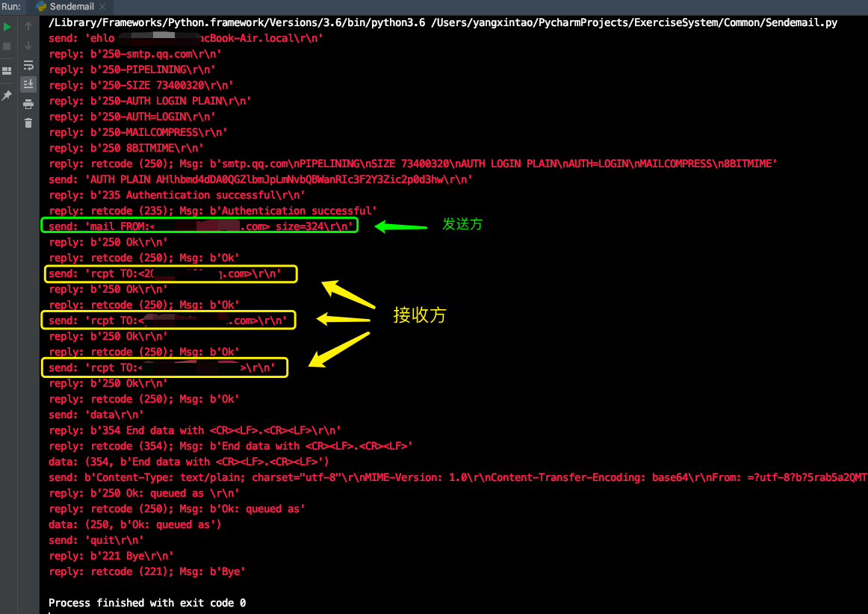The height and width of the screenshot is (614, 868).
Task: Print the console output
Action: pos(28,105)
